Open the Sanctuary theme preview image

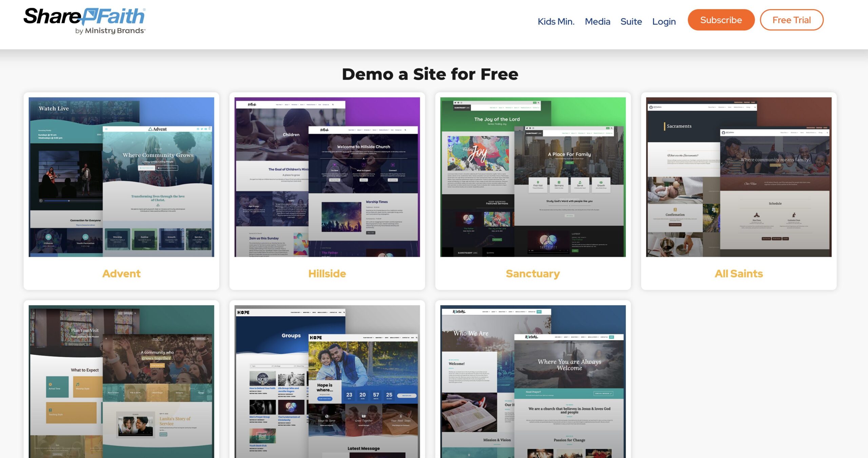pyautogui.click(x=533, y=177)
